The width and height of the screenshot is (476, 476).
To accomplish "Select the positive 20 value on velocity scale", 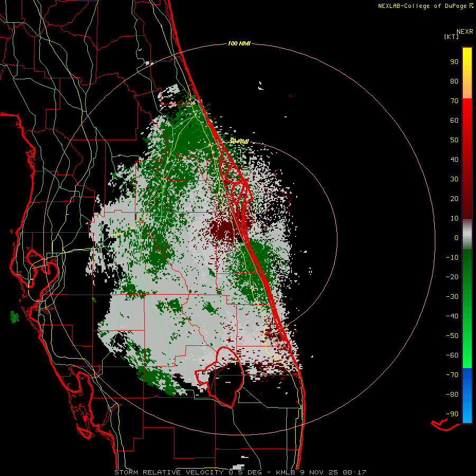I will point(454,198).
